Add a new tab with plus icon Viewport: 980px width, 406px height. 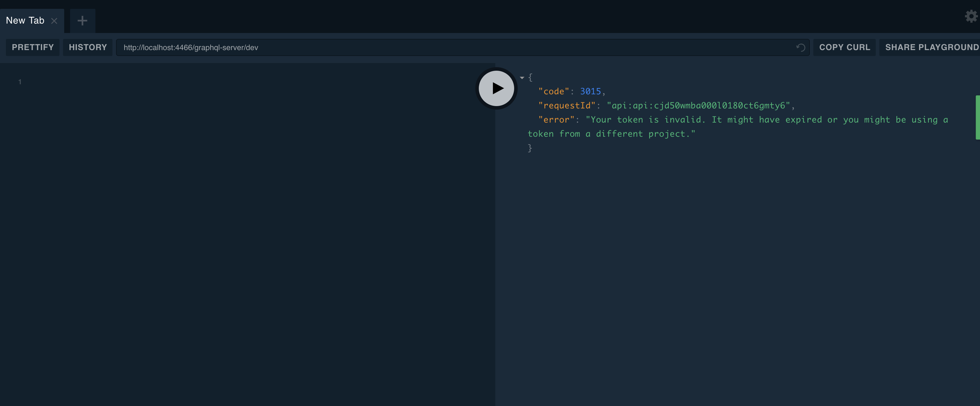tap(82, 21)
